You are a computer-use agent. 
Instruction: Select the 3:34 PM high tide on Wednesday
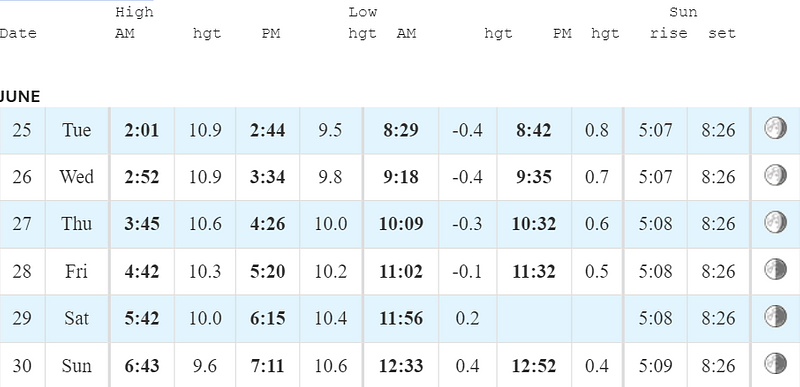coord(267,177)
